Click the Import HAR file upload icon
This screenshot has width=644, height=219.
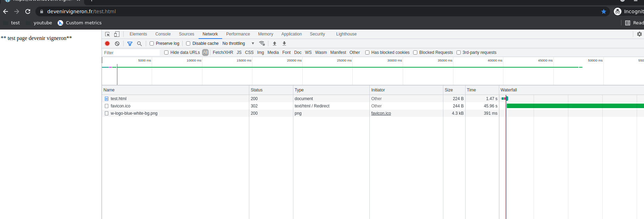(x=275, y=43)
